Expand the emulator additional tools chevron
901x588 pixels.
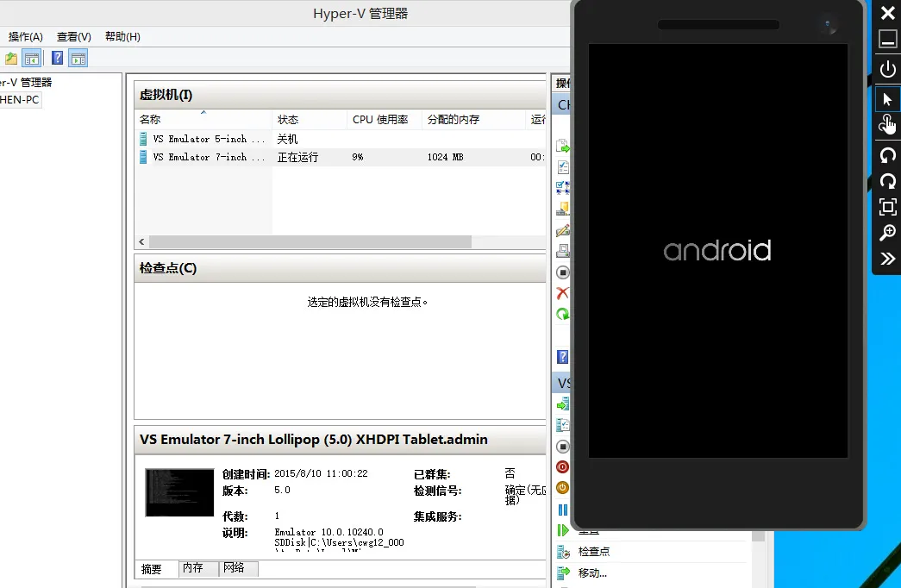pos(887,259)
